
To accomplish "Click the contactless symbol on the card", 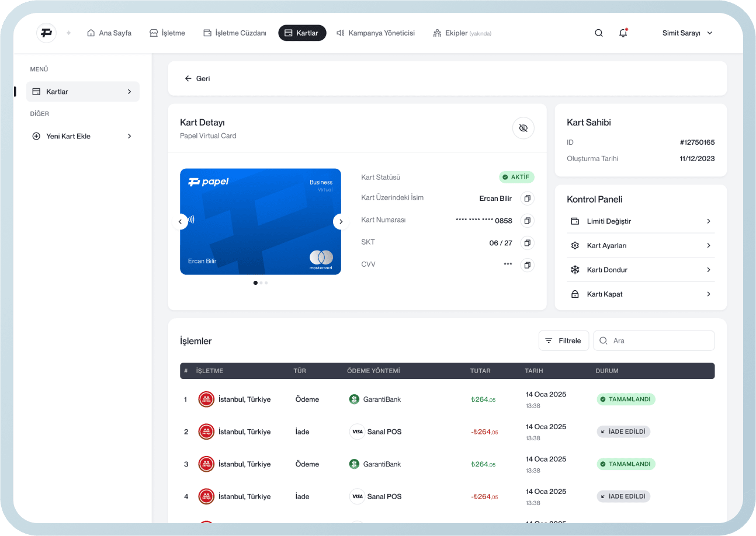I will (x=191, y=220).
